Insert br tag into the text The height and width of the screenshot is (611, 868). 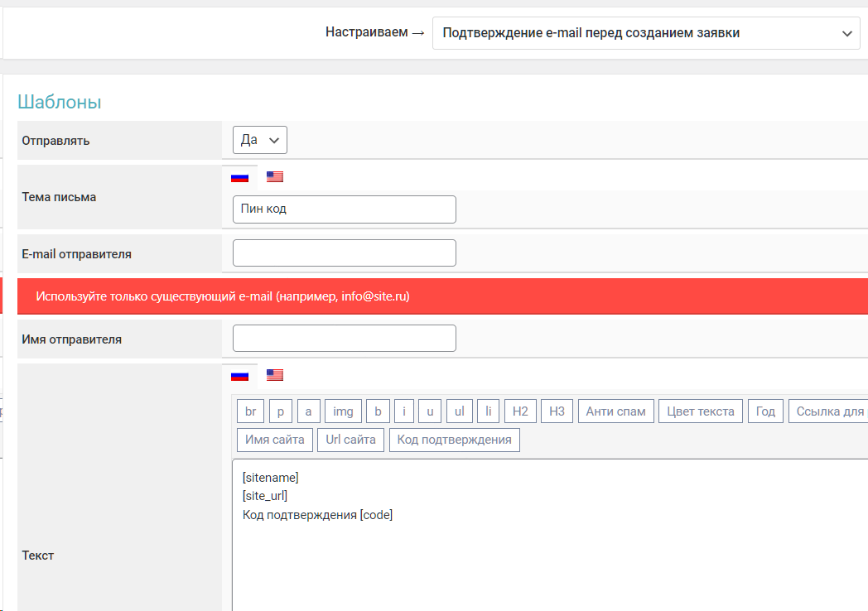point(251,411)
